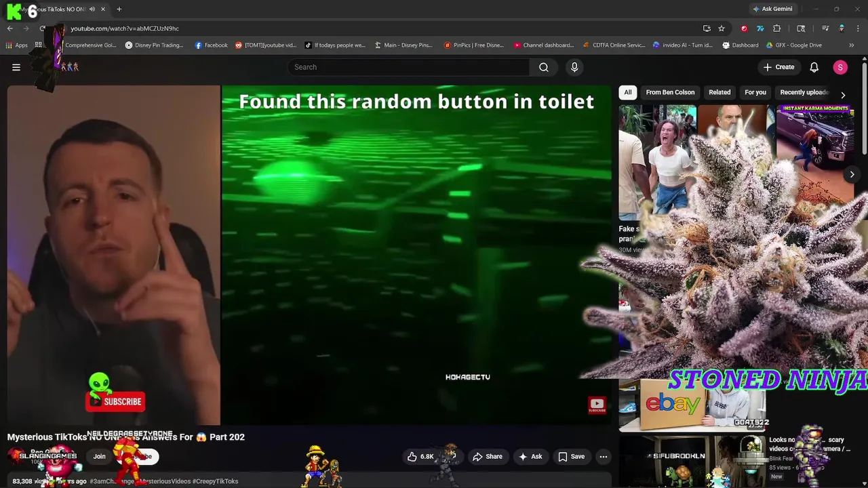
Task: Select the Related filter chip
Action: point(719,92)
